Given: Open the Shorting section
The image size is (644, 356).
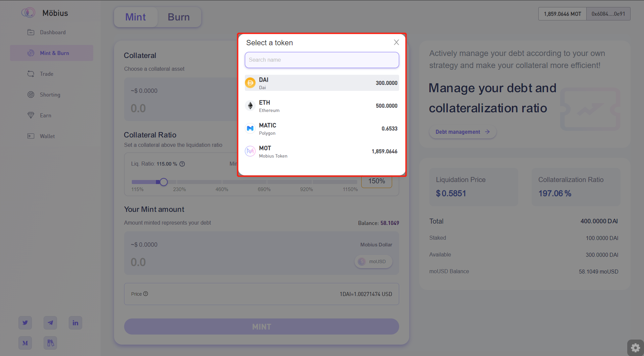Looking at the screenshot, I should 52,95.
